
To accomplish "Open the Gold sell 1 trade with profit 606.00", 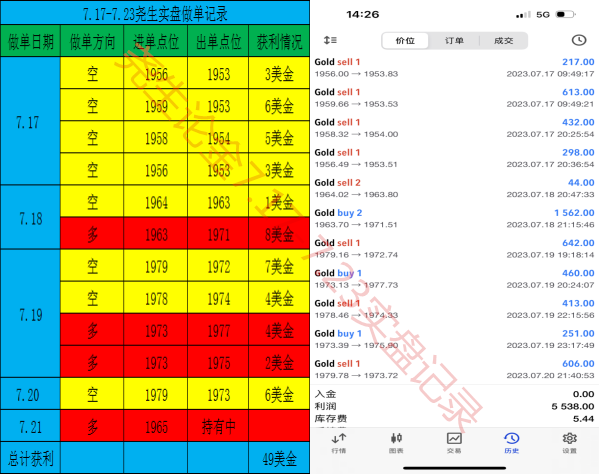I will [454, 370].
